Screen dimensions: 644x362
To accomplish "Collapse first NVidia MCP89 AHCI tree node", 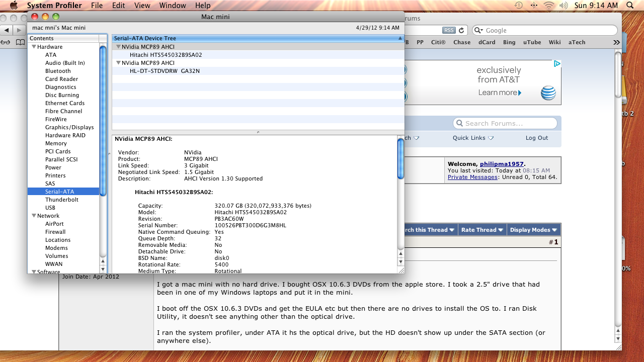I will pos(118,47).
